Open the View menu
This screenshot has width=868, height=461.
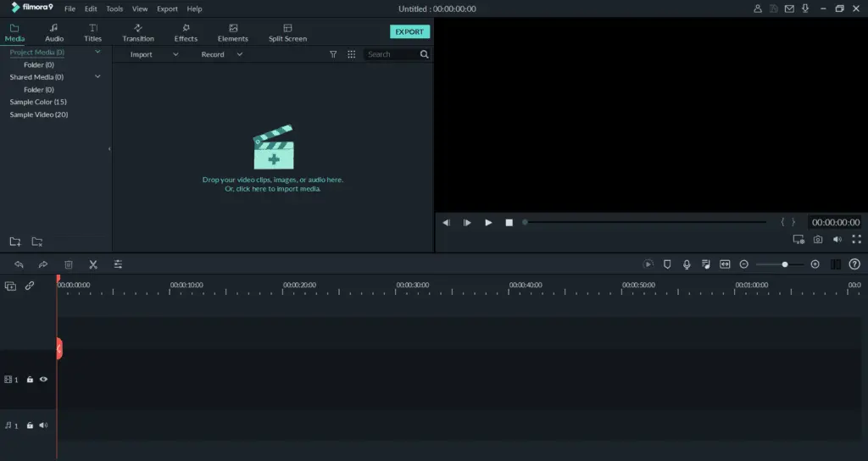[x=140, y=8]
